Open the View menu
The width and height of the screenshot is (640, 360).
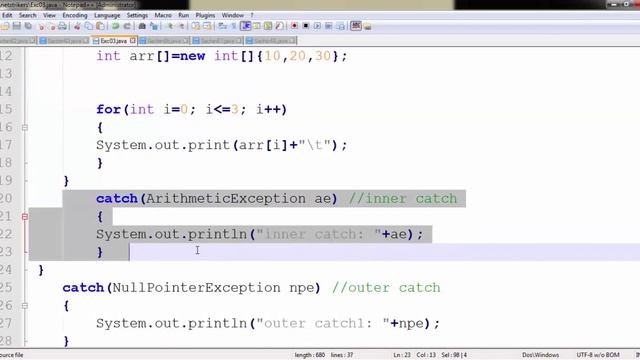pyautogui.click(x=49, y=15)
